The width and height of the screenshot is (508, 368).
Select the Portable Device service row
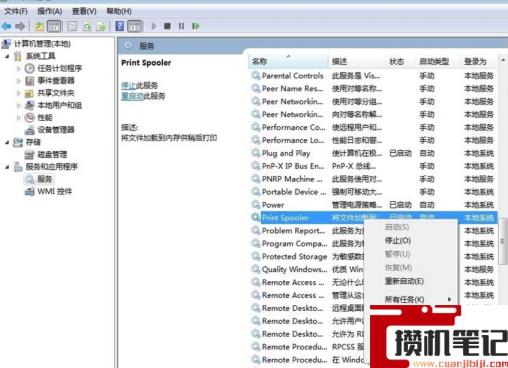373,192
